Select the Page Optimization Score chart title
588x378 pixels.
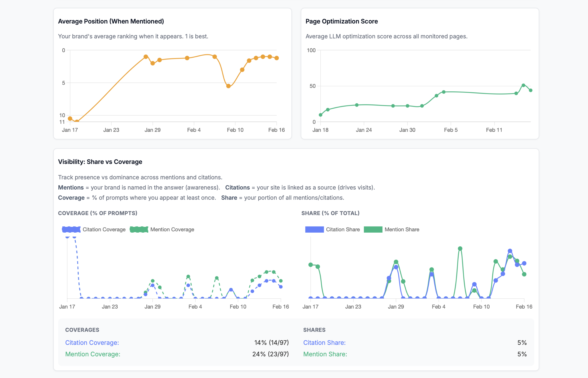(342, 21)
